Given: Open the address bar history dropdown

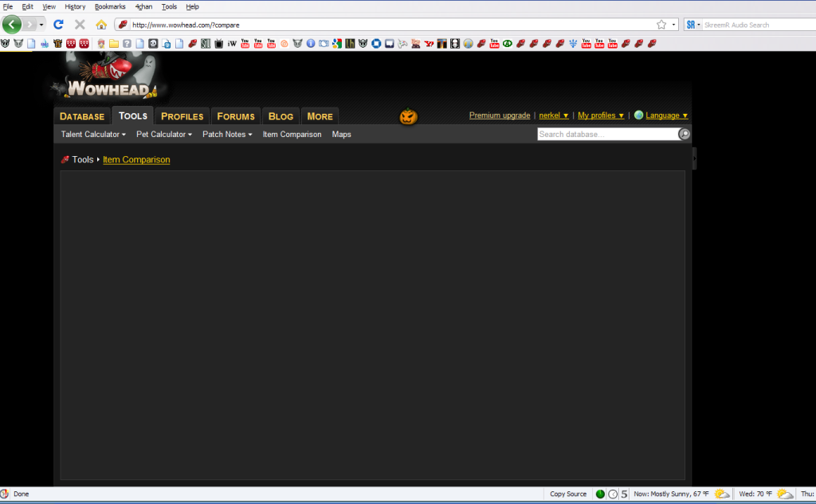Looking at the screenshot, I should point(673,25).
